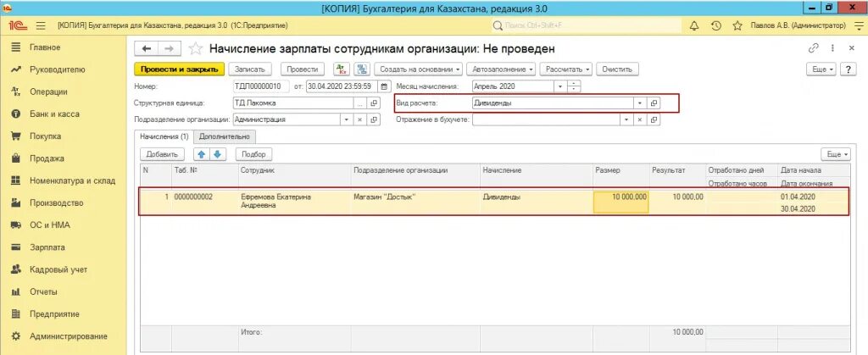Open Вид расчета item form

coord(654,103)
